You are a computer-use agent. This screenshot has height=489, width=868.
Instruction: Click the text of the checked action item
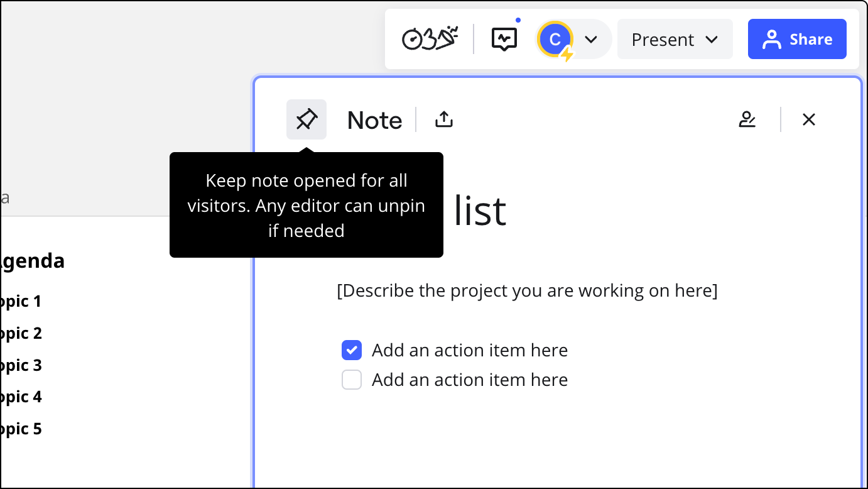(x=469, y=350)
